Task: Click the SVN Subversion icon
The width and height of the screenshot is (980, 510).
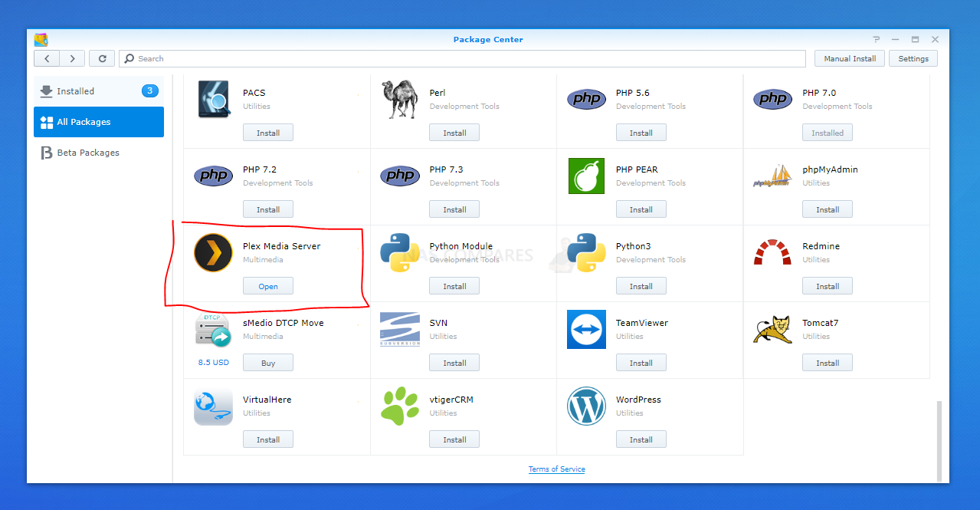Action: [x=399, y=329]
